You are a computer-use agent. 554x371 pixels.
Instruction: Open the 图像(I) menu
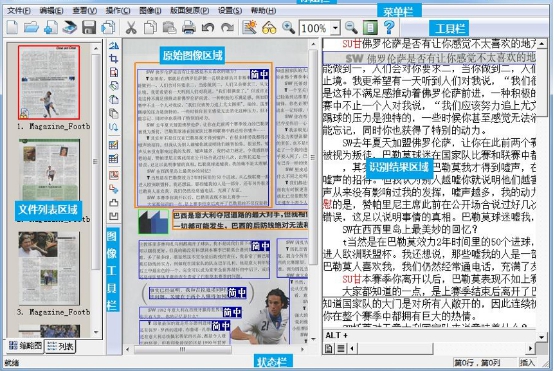pyautogui.click(x=150, y=11)
